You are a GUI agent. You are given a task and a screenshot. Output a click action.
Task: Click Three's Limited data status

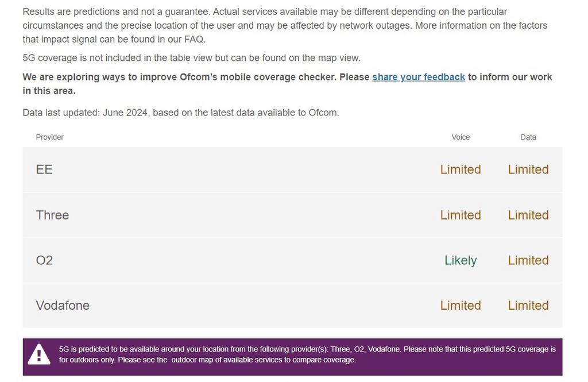(528, 215)
